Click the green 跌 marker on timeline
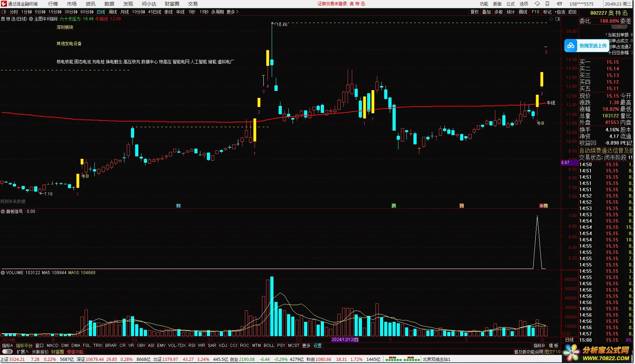 pos(394,206)
